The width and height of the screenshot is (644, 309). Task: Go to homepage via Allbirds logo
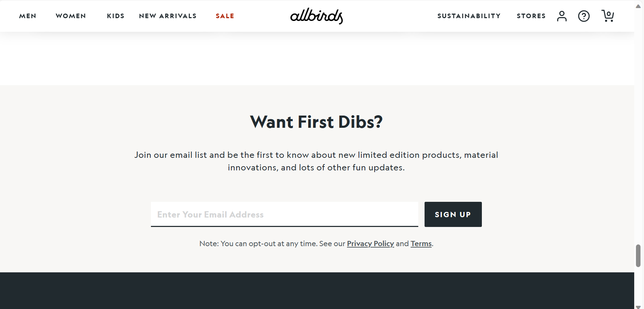click(317, 16)
